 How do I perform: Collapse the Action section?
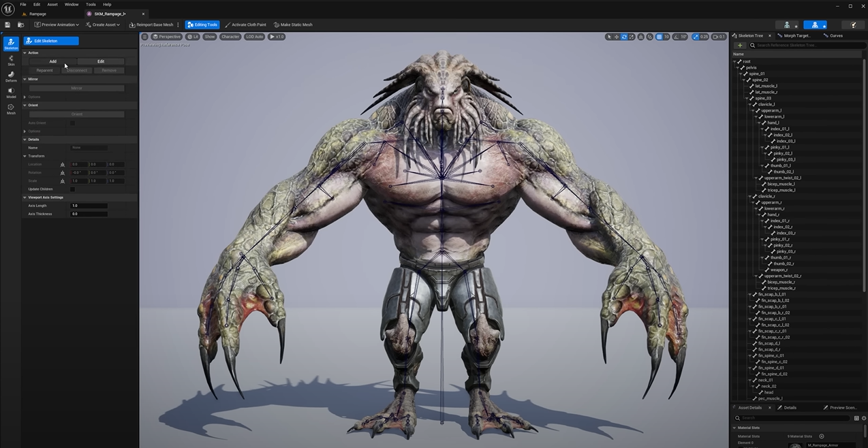point(25,52)
